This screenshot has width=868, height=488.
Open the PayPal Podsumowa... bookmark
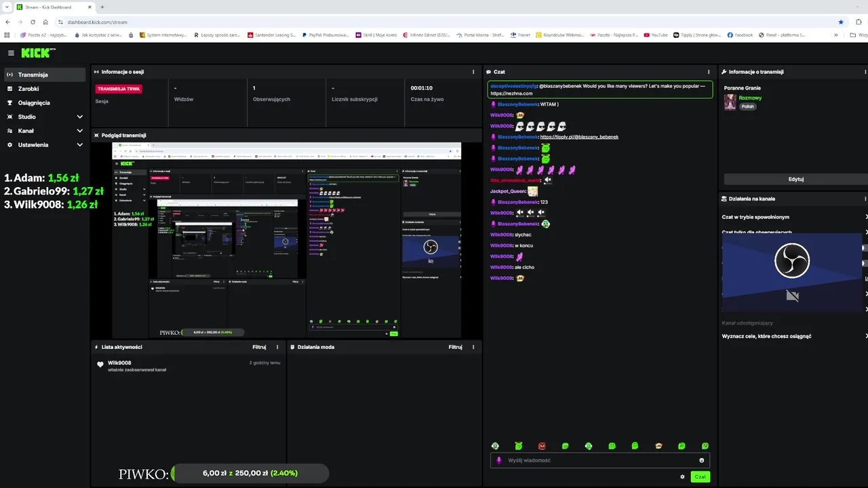click(325, 35)
